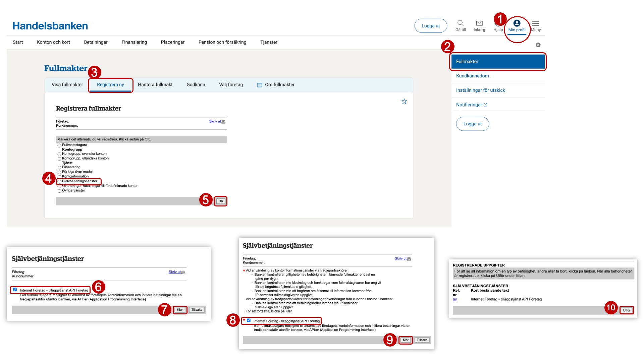
Task: Select Fullmaktstagare radio button
Action: [x=59, y=145]
